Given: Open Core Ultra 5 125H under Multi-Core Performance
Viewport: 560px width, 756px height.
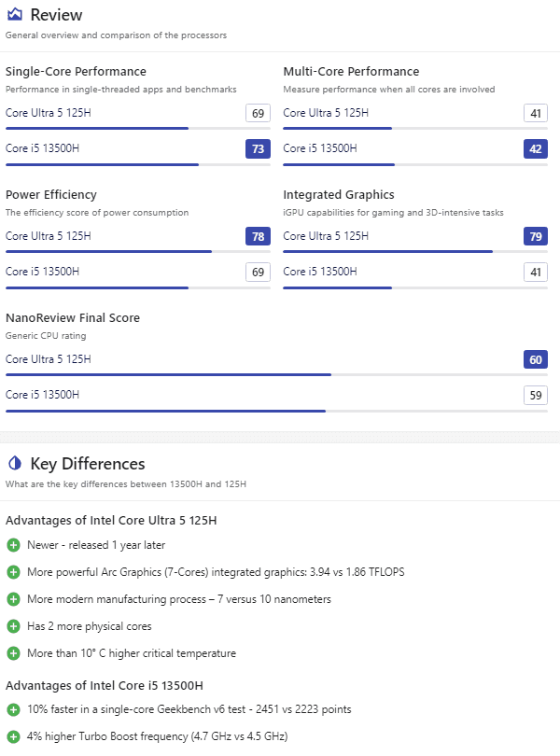Looking at the screenshot, I should [x=326, y=113].
